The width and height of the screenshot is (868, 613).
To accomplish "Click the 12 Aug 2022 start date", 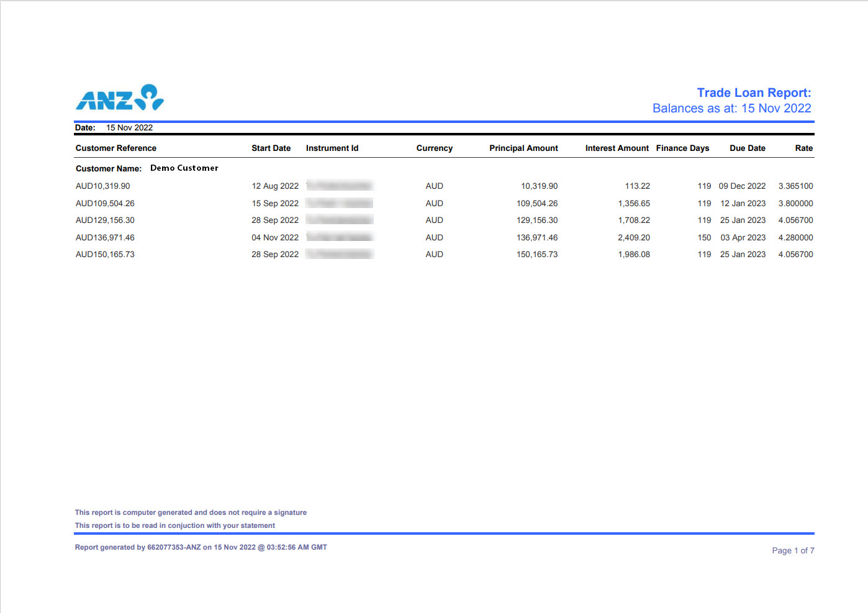I will [x=274, y=186].
